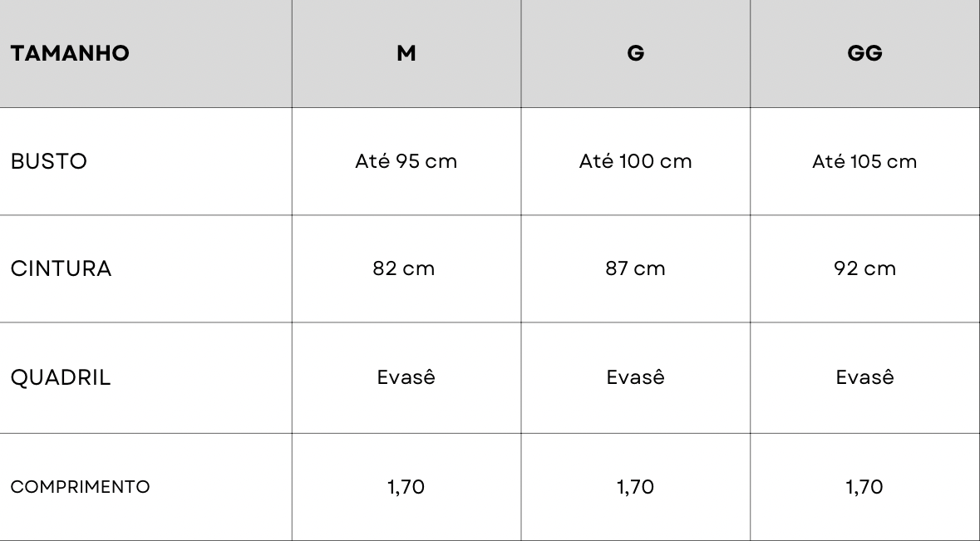Image resolution: width=980 pixels, height=541 pixels.
Task: Select the GG size column header
Action: (864, 54)
